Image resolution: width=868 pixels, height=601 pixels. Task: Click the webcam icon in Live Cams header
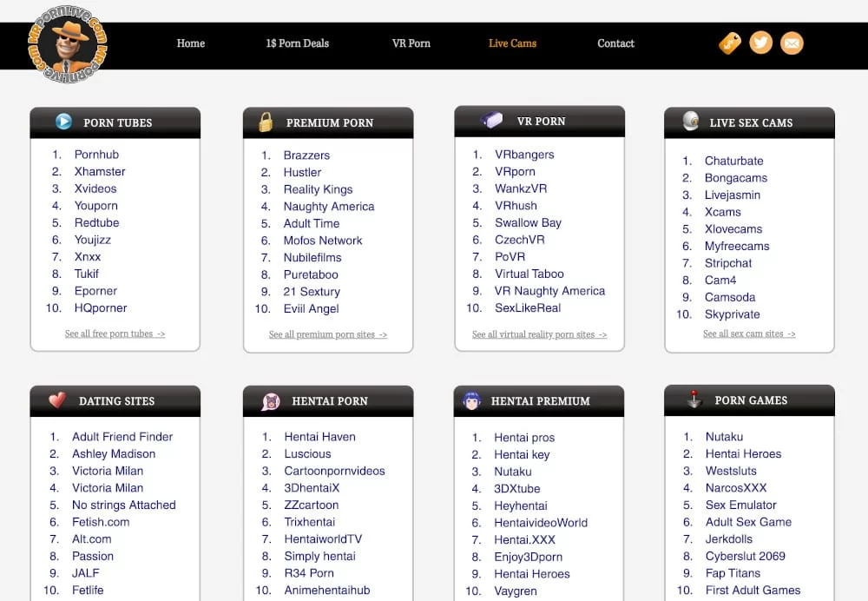[x=690, y=121]
